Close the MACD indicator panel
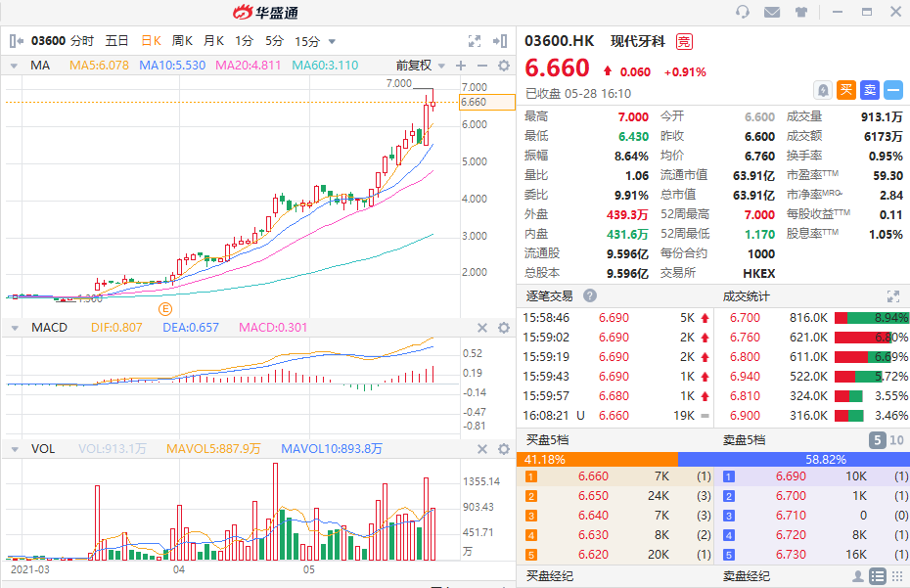Image resolution: width=910 pixels, height=588 pixels. [x=481, y=328]
